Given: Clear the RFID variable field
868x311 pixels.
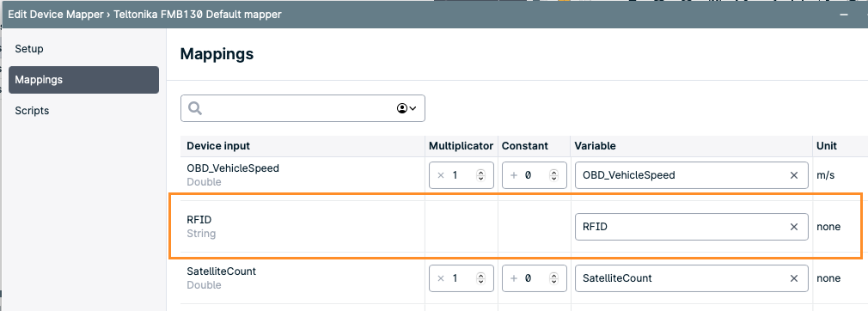Looking at the screenshot, I should click(794, 226).
